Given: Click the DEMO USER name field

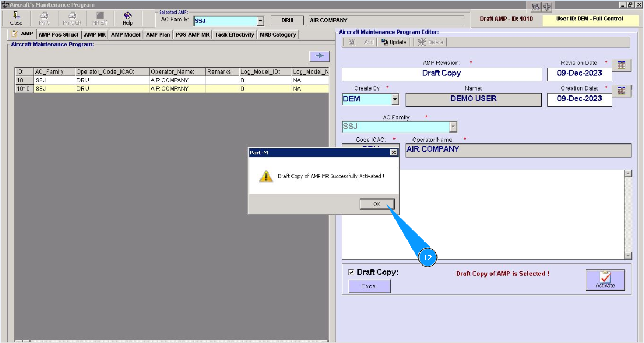Looking at the screenshot, I should coord(473,100).
